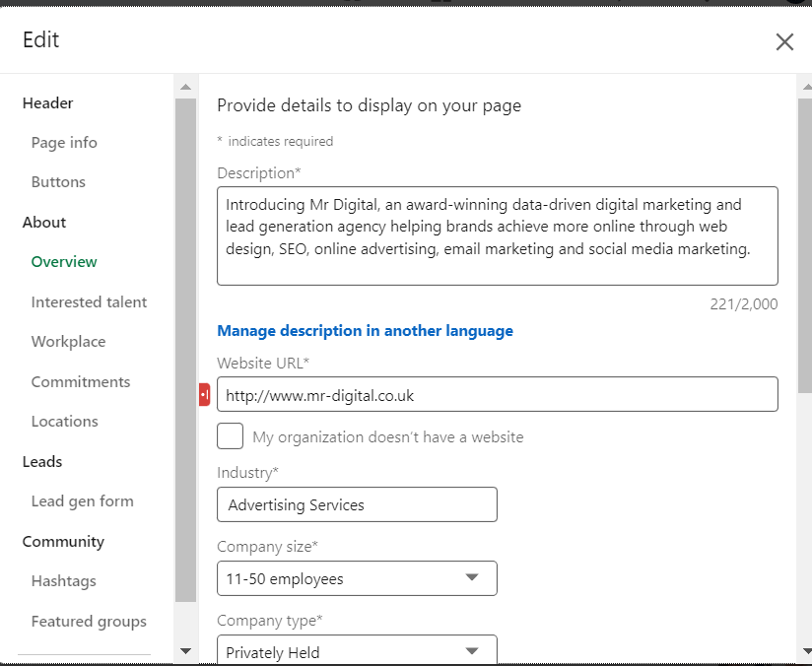Expand the Company size dropdown
This screenshot has width=812, height=666.
(357, 578)
